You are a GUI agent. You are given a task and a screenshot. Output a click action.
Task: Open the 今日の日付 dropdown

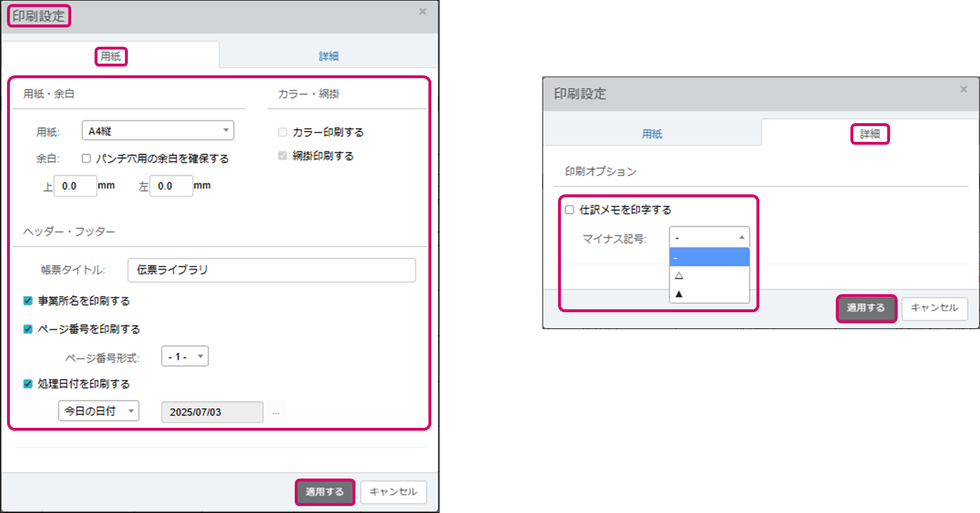98,411
